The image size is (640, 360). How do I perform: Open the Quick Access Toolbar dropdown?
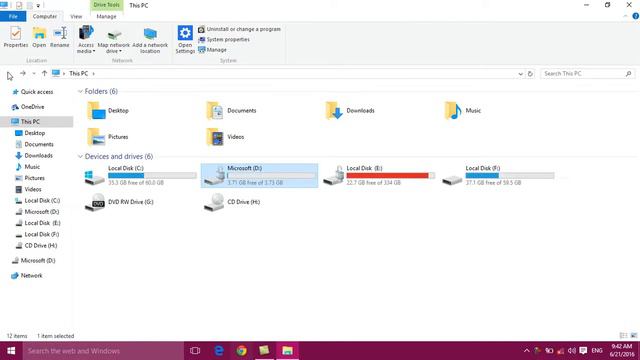pos(38,6)
